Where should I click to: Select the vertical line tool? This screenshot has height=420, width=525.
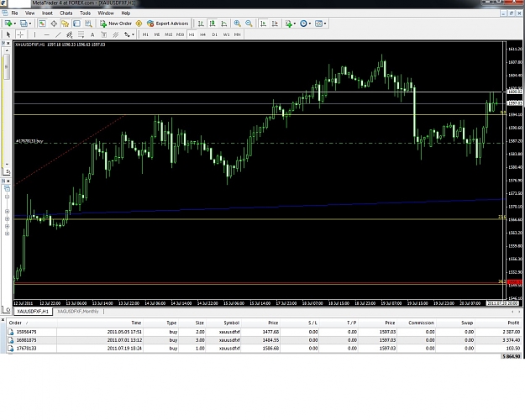tap(34, 34)
